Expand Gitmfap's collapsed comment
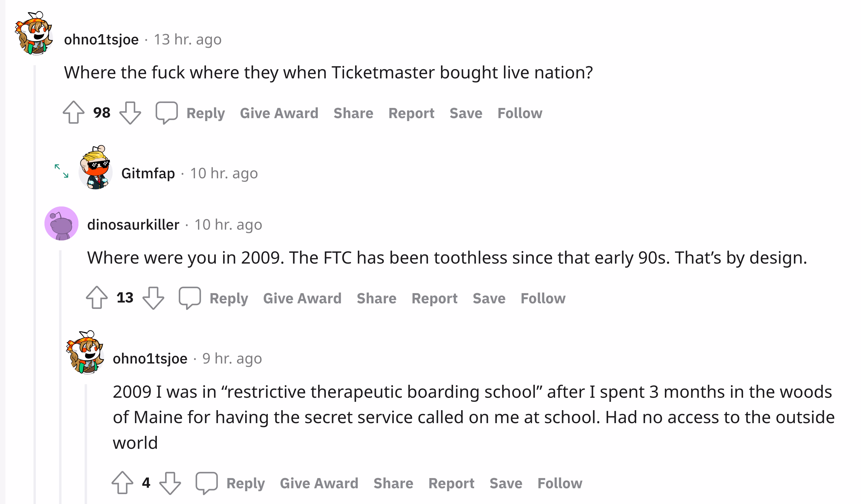Image resolution: width=861 pixels, height=504 pixels. coord(62,171)
